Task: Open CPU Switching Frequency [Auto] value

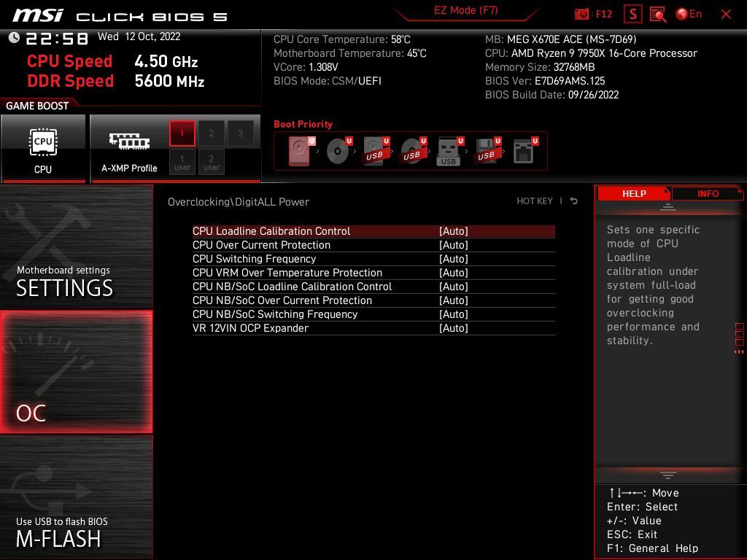Action: pos(454,259)
